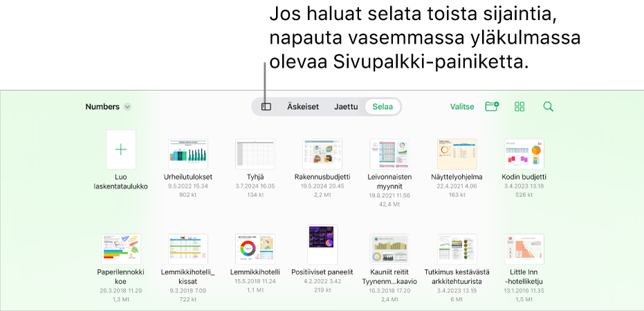
Task: Click the date 3.7.2024 16.05
Action: point(255,187)
